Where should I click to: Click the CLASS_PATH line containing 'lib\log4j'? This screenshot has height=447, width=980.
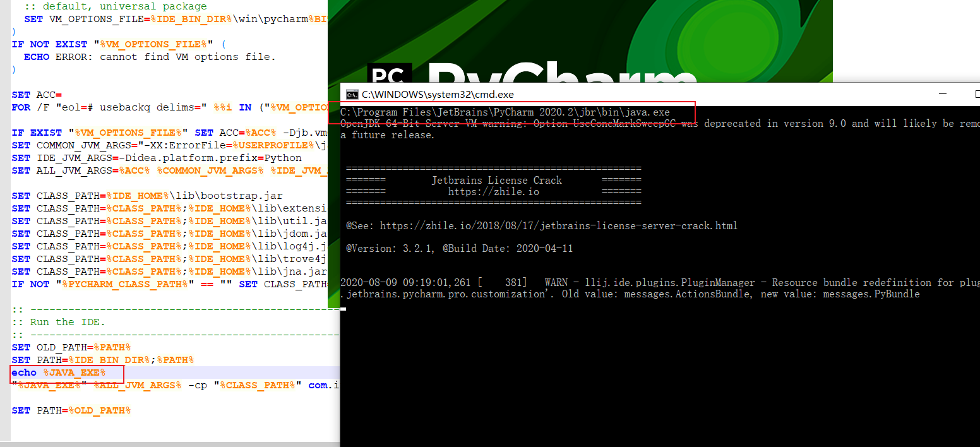click(x=169, y=246)
